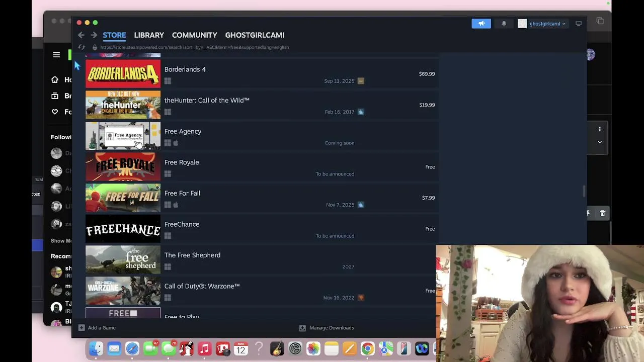The width and height of the screenshot is (644, 362).
Task: Click the FreeChance title text
Action: [182, 224]
